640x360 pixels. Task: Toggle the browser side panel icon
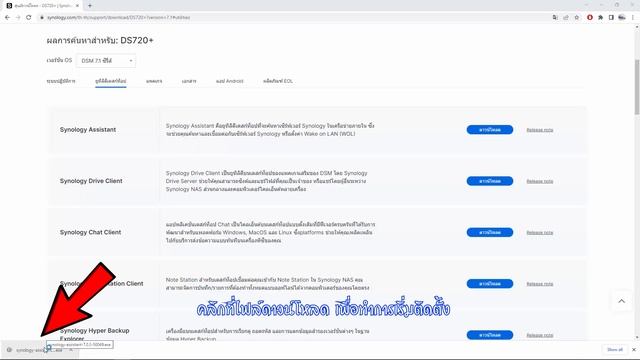click(x=611, y=18)
